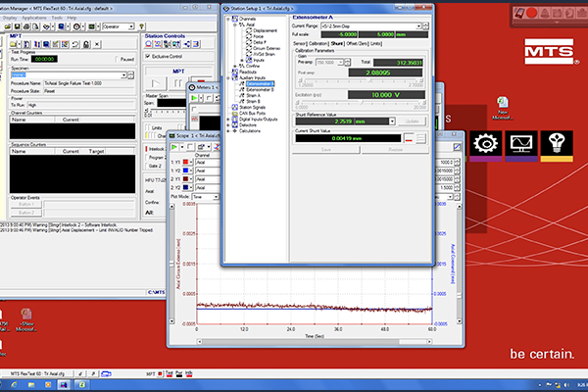
Task: Start the Meters window with green play
Action: point(194,98)
